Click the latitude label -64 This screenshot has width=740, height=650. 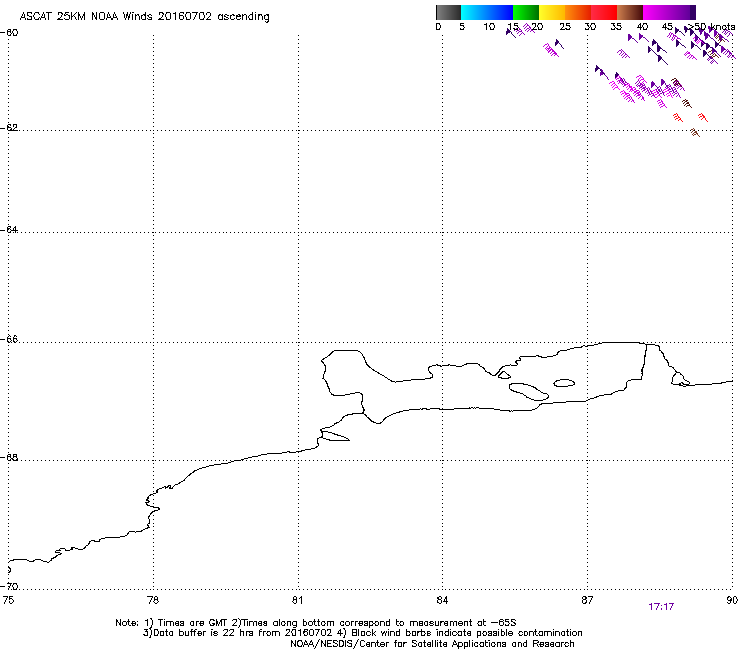coord(10,229)
